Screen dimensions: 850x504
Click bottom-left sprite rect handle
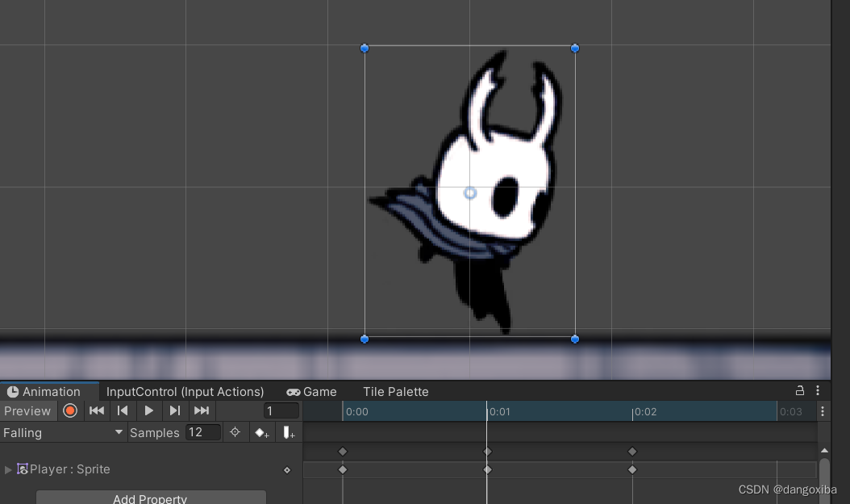pos(365,339)
